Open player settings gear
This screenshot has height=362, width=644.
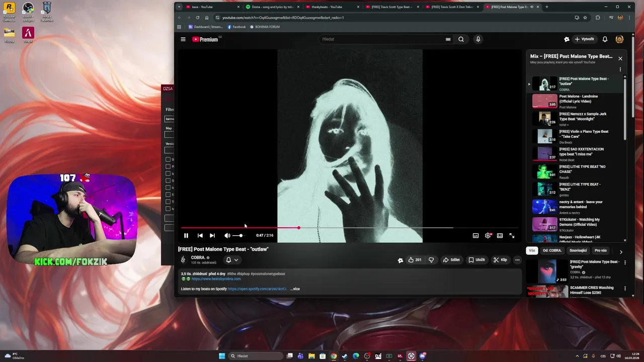click(488, 235)
